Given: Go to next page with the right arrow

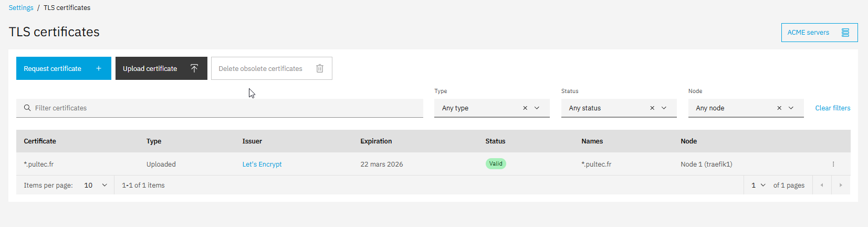Looking at the screenshot, I should (840, 185).
